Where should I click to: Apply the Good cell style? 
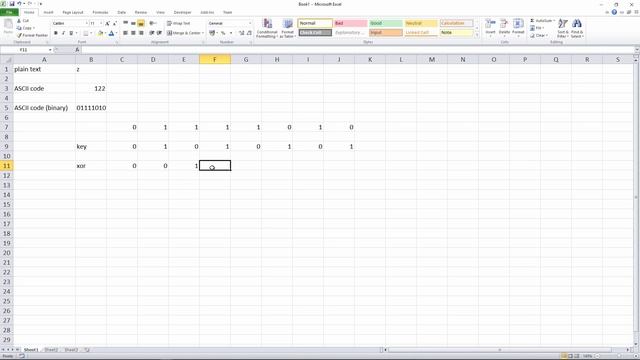click(x=386, y=23)
